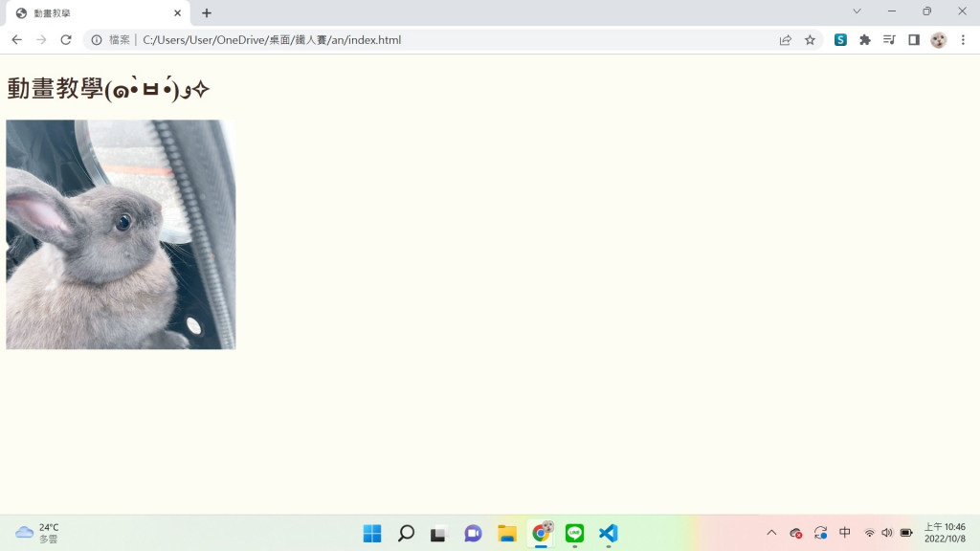Open the Teams Chat taskbar icon
This screenshot has height=551, width=980.
pos(473,533)
